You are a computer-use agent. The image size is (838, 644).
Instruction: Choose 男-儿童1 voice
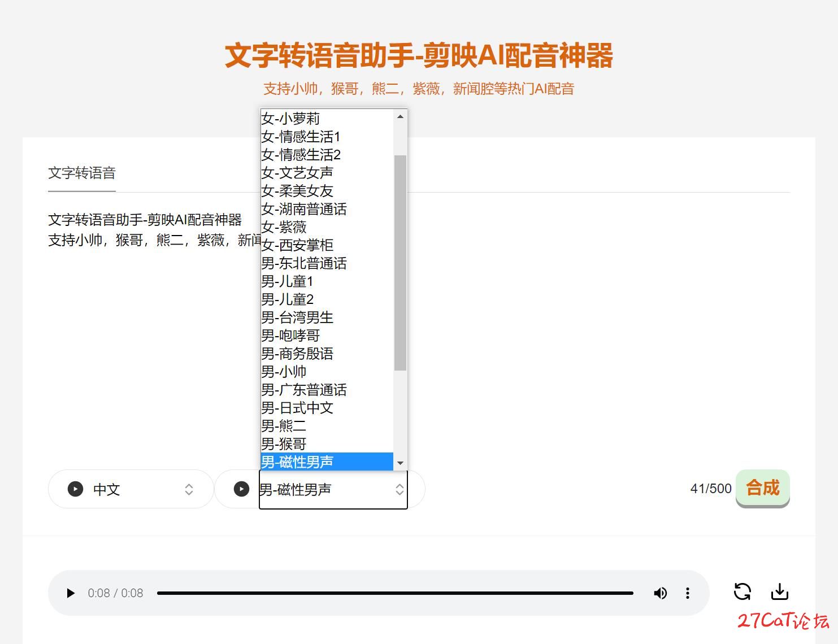(327, 281)
